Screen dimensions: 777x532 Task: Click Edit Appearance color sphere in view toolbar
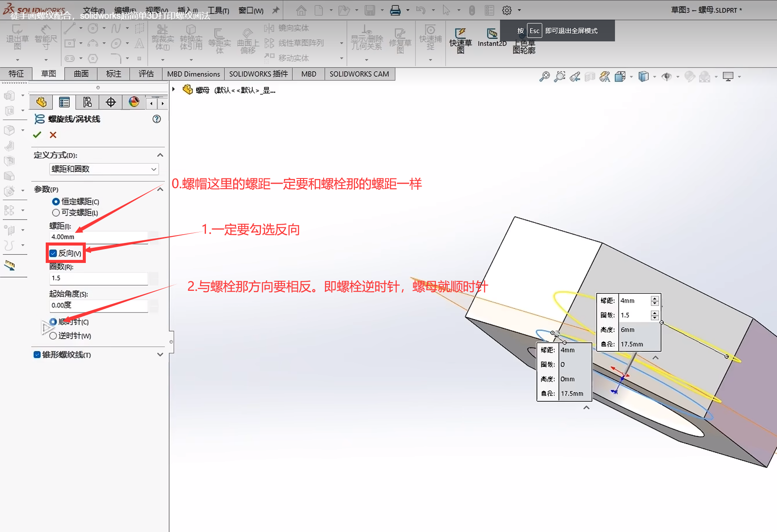point(689,77)
